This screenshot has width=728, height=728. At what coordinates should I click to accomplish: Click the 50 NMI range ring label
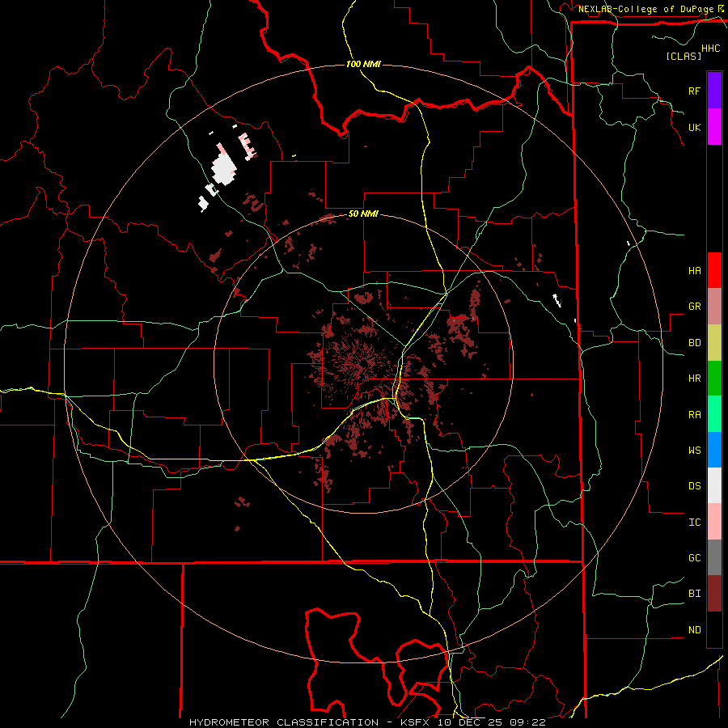point(363,214)
